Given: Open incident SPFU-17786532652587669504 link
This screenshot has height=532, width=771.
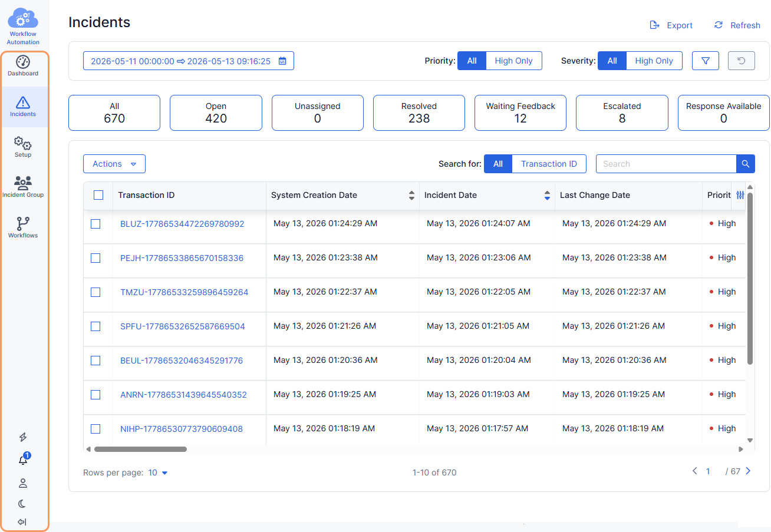Looking at the screenshot, I should (183, 326).
